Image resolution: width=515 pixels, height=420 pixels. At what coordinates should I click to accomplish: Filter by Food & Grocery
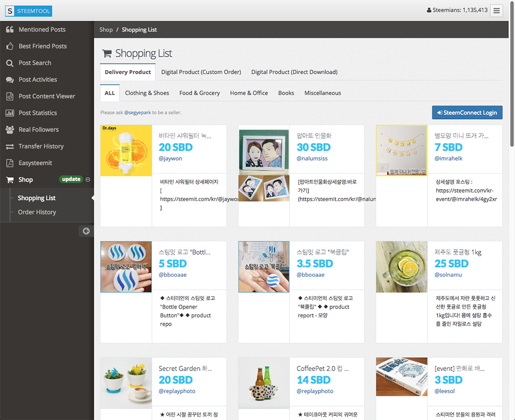point(199,93)
